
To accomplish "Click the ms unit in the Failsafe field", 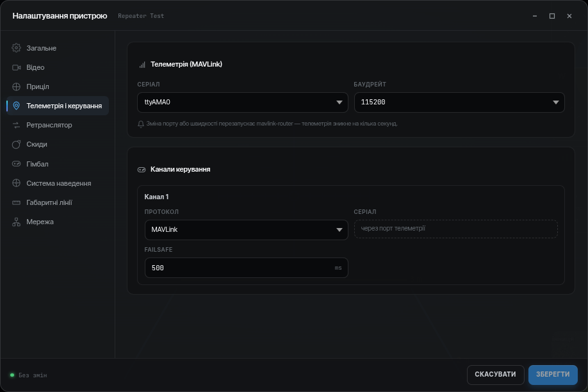I will tap(338, 268).
